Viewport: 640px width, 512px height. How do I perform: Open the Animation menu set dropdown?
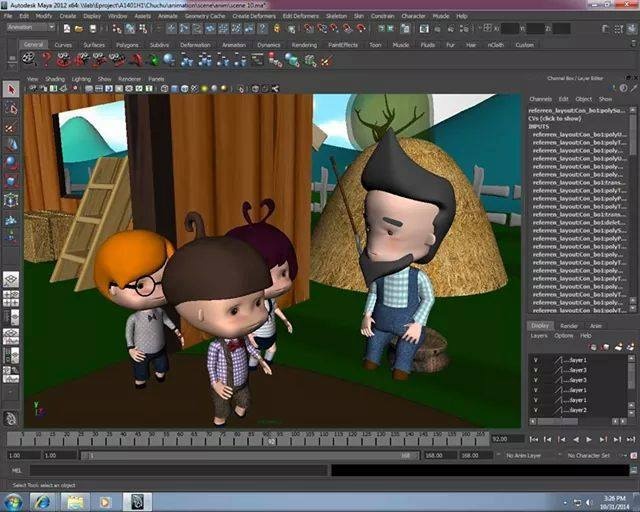[x=32, y=28]
